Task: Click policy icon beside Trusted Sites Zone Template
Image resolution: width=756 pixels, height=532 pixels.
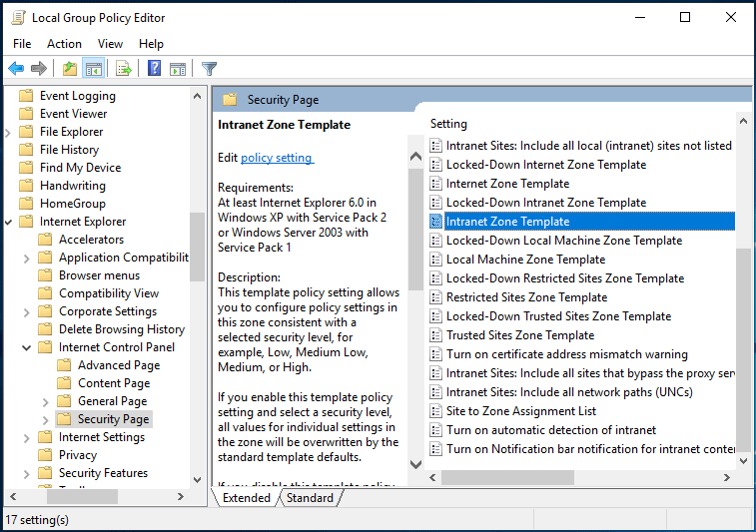Action: click(x=435, y=335)
